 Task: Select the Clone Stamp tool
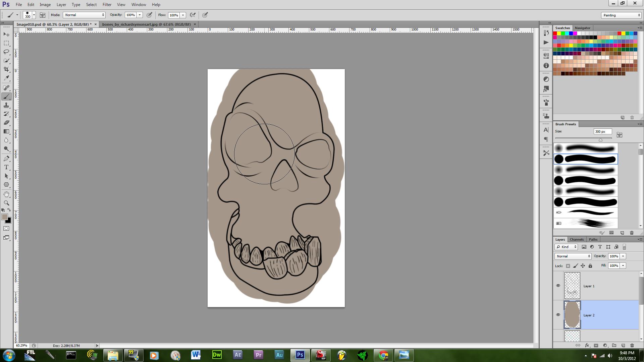point(6,105)
